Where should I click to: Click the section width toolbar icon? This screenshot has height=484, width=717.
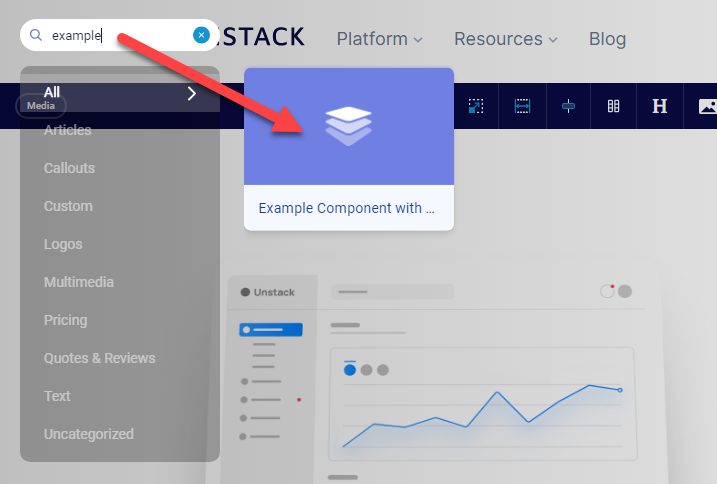(x=521, y=106)
